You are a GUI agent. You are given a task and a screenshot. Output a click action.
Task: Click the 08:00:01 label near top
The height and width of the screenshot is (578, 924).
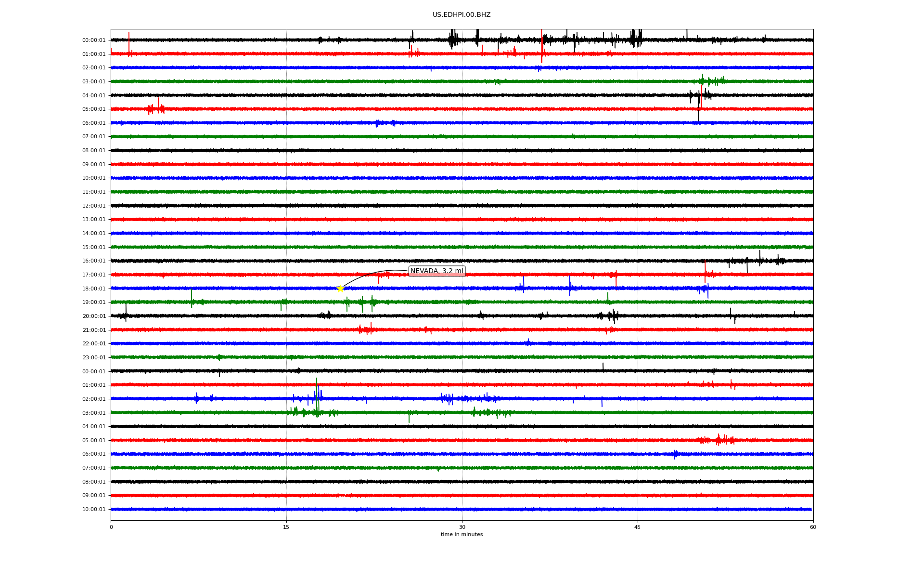94,151
